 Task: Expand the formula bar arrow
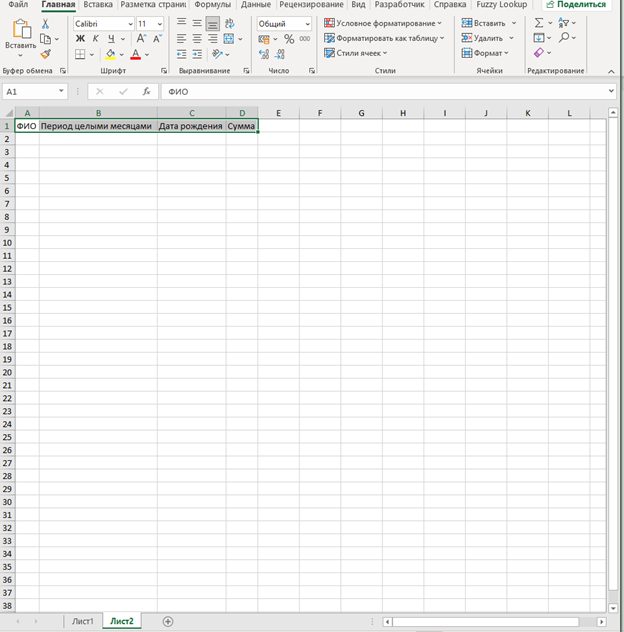tap(611, 91)
